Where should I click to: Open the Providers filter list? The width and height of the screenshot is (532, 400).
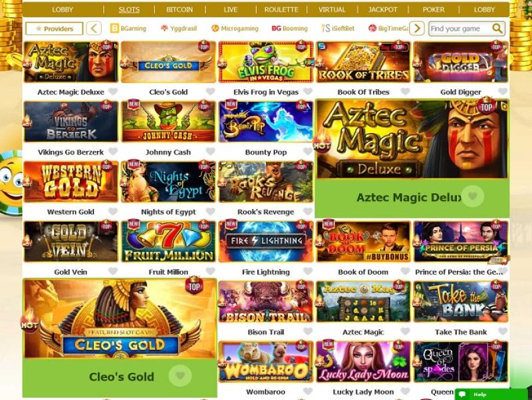pyautogui.click(x=55, y=29)
